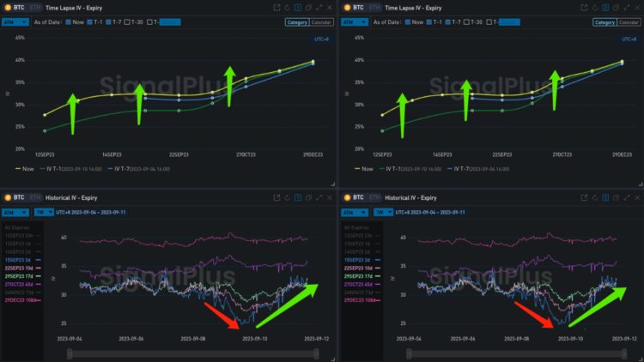Viewport: 644px width, 362px height.
Task: Uncheck the Now checkbox in top-left panel
Action: click(70, 21)
